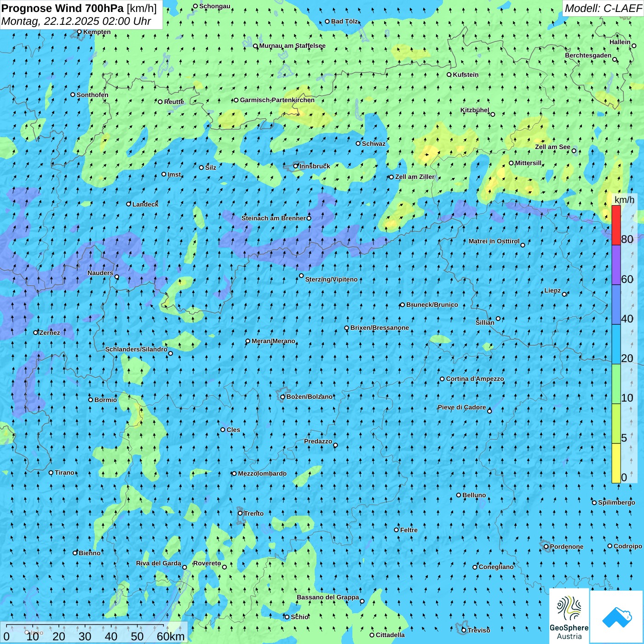Click the date 'Montag, 22.12.2025 02:00 Uhr'
Screen dimensions: 644x644
(76, 21)
